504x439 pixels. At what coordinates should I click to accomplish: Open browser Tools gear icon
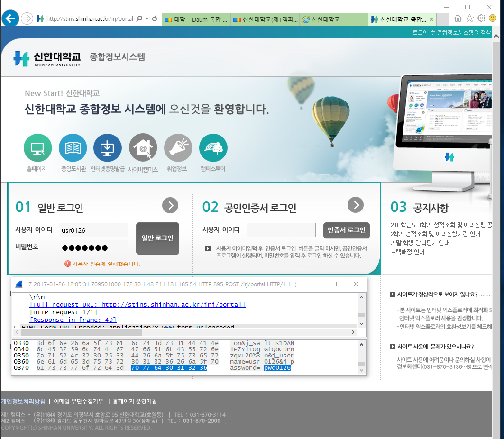[x=481, y=18]
